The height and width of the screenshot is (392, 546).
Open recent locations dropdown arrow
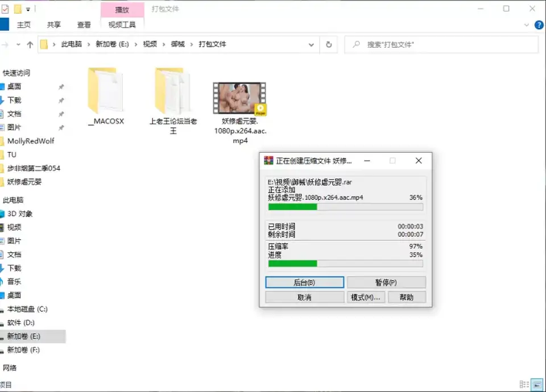18,44
